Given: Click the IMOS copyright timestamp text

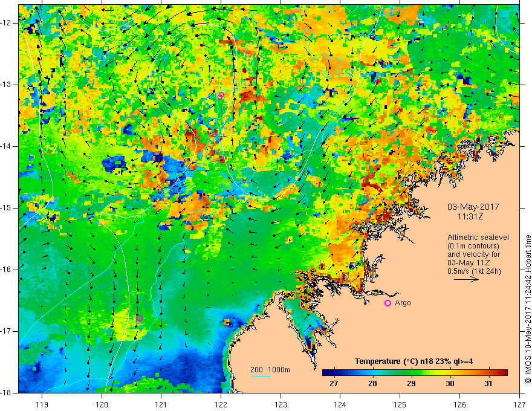Looking at the screenshot, I should 528,309.
